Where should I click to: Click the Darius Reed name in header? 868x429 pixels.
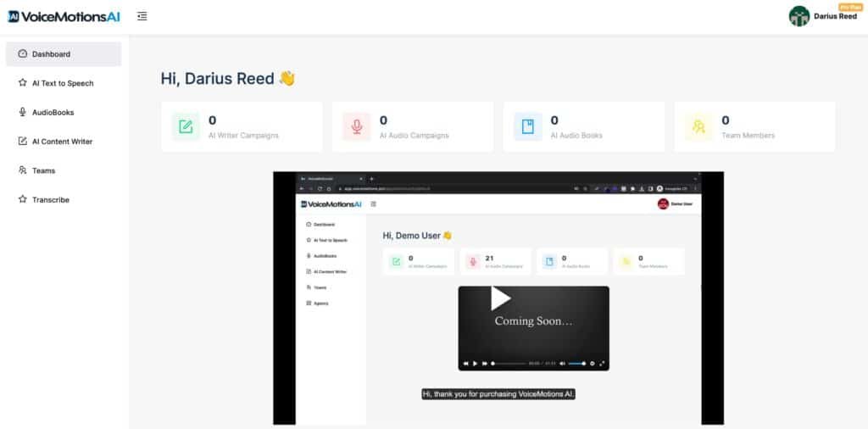click(835, 16)
